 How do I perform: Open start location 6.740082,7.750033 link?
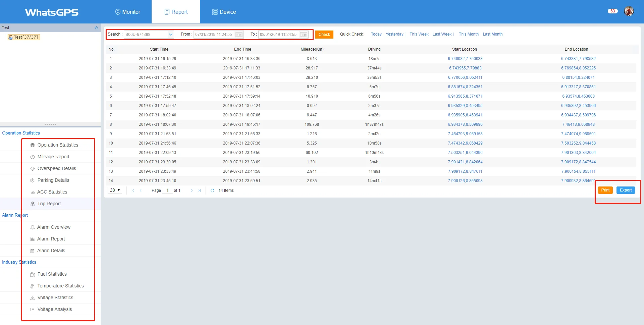465,59
